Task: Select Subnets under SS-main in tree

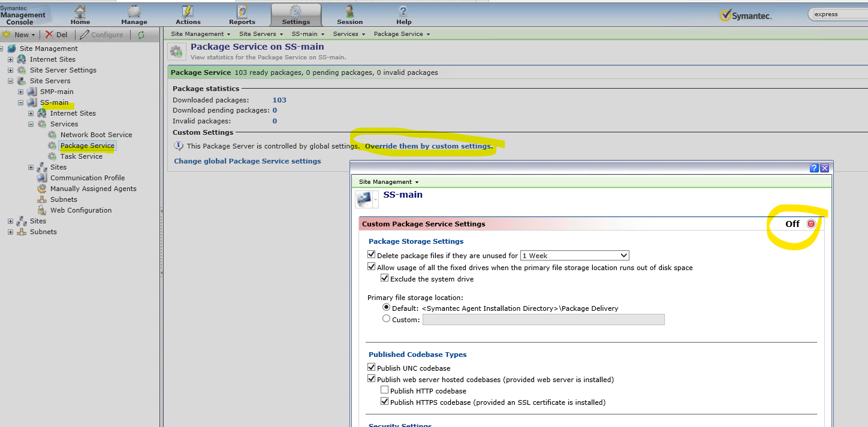Action: click(x=64, y=199)
